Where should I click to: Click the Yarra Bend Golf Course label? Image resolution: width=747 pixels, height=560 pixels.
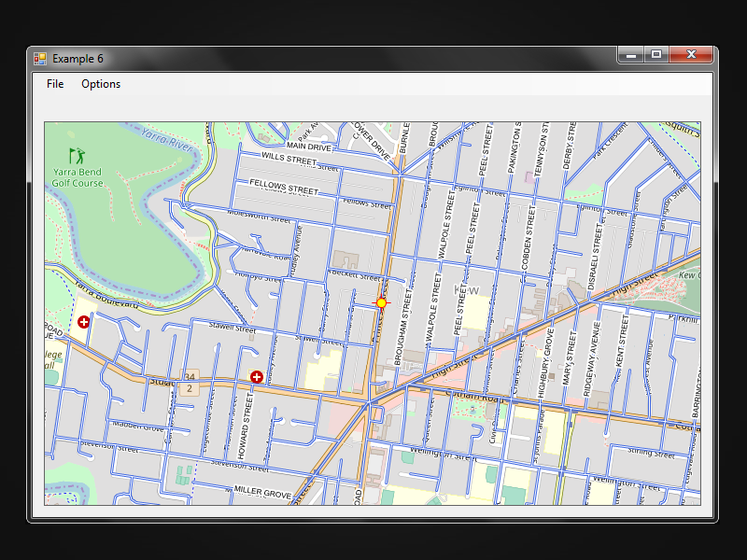[x=78, y=177]
